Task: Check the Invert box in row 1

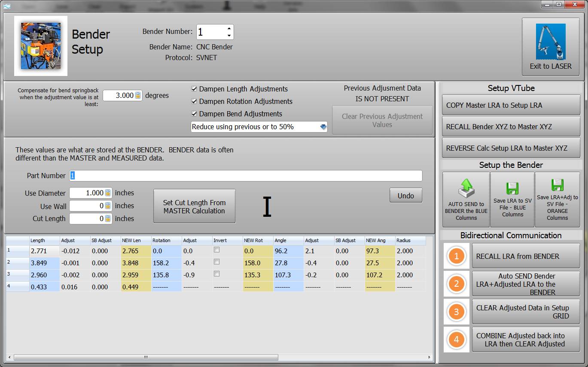Action: (x=217, y=250)
